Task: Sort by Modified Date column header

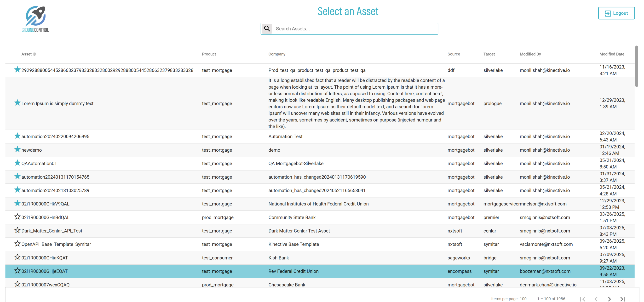Action: pyautogui.click(x=611, y=54)
